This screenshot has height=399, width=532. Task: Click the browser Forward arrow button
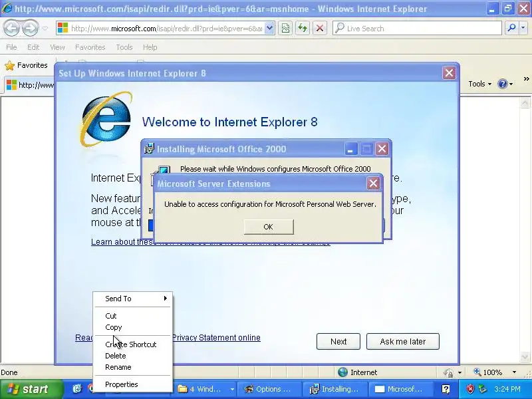point(30,28)
